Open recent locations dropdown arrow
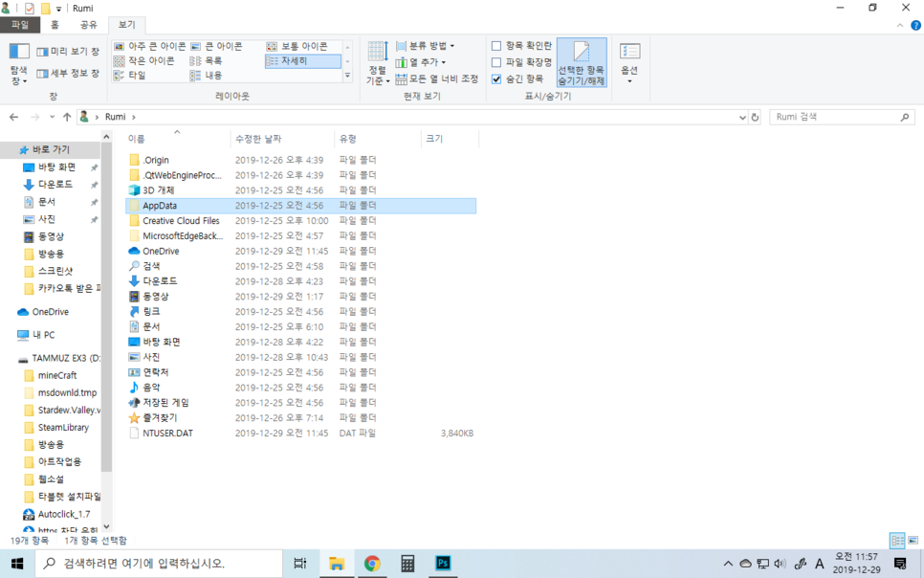This screenshot has height=578, width=924. pyautogui.click(x=52, y=118)
